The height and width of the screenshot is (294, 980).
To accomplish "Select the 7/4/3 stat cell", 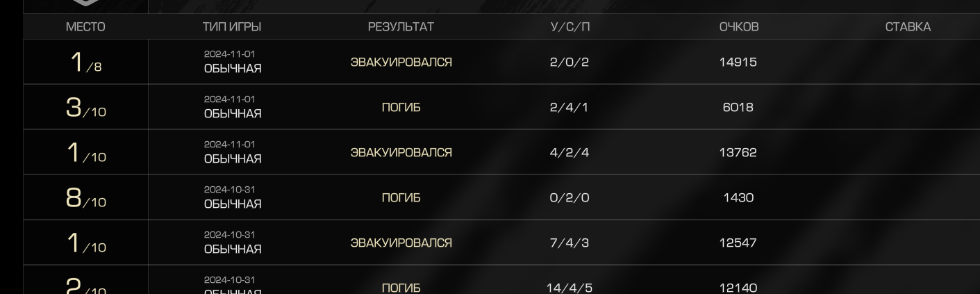I will click(570, 243).
